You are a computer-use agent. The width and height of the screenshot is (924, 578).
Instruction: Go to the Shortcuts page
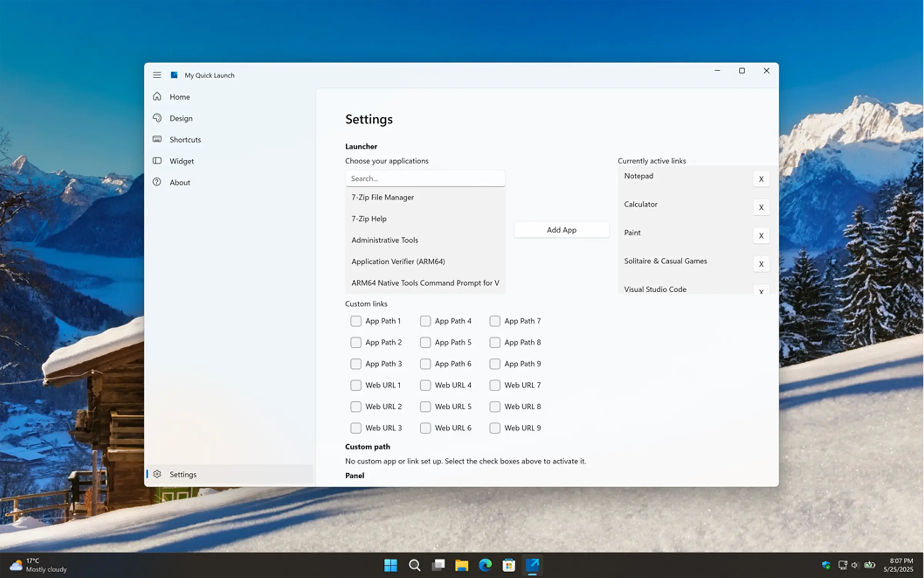pyautogui.click(x=230, y=139)
